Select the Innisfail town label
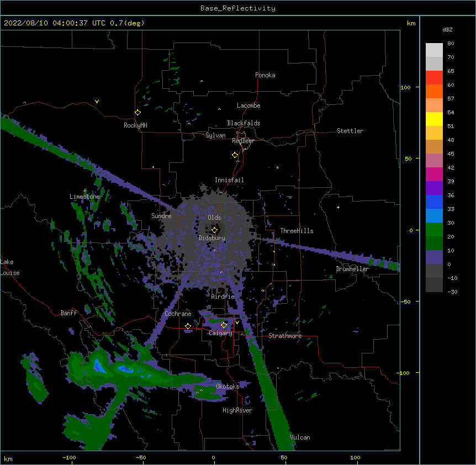The height and width of the screenshot is (465, 476). [x=229, y=180]
